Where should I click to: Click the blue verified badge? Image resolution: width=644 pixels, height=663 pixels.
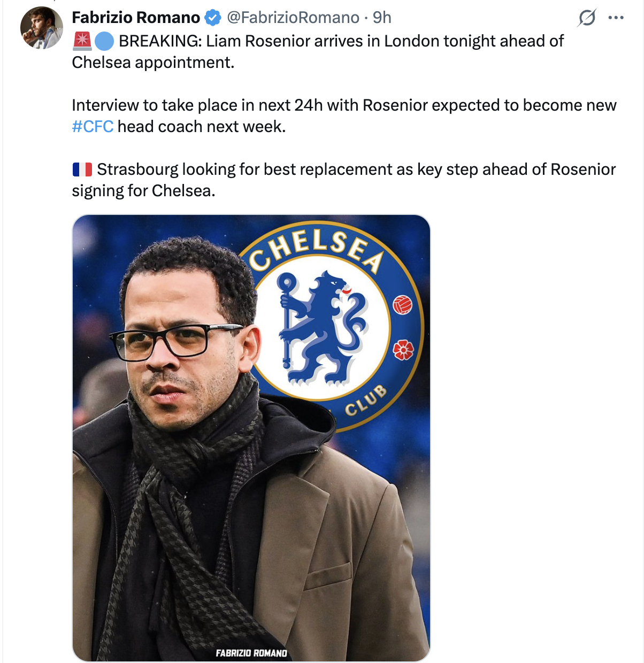[213, 18]
